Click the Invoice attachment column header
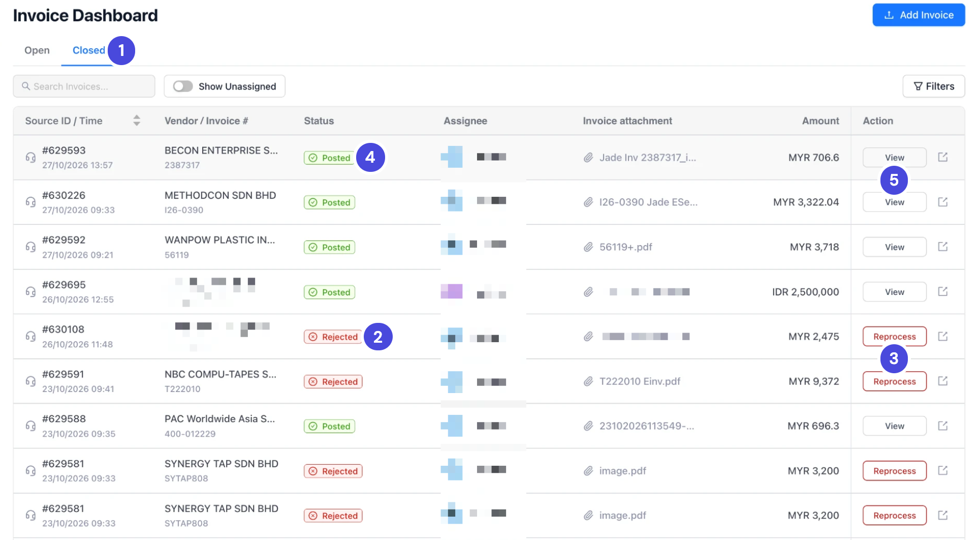Screen dimensions: 980x540 click(627, 121)
